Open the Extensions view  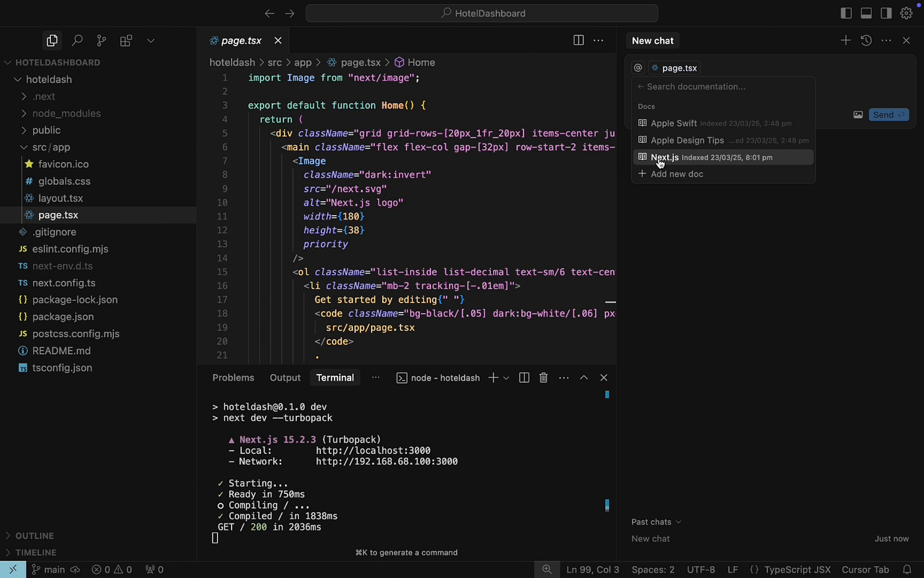(x=125, y=40)
